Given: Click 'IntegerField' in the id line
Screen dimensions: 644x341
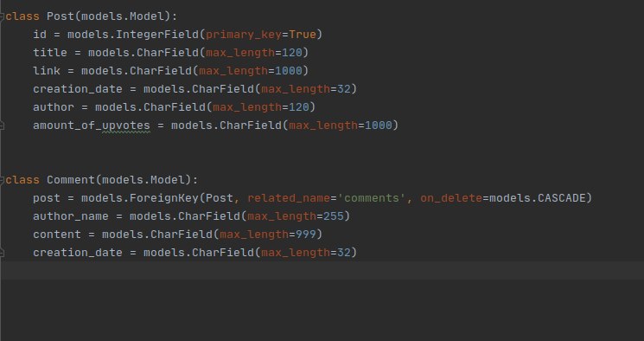Looking at the screenshot, I should [157, 35].
